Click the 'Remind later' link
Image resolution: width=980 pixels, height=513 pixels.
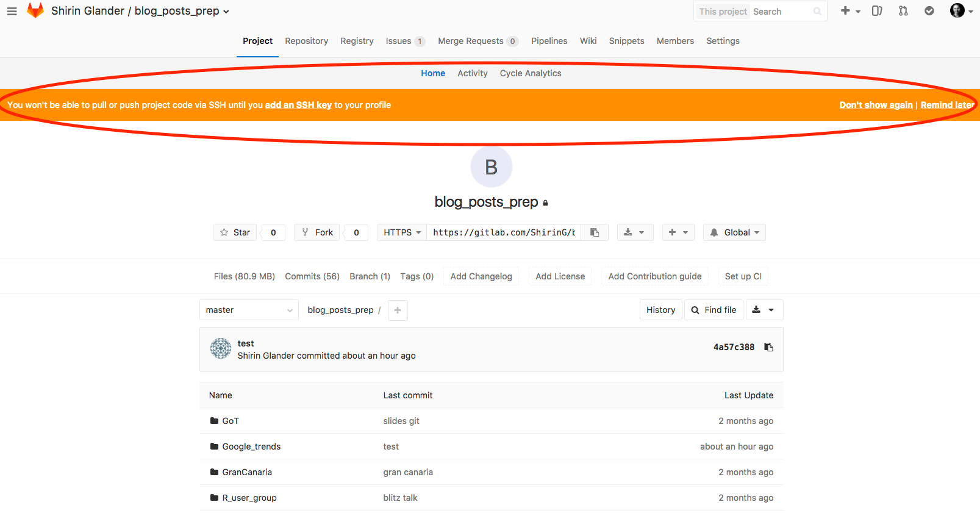947,105
